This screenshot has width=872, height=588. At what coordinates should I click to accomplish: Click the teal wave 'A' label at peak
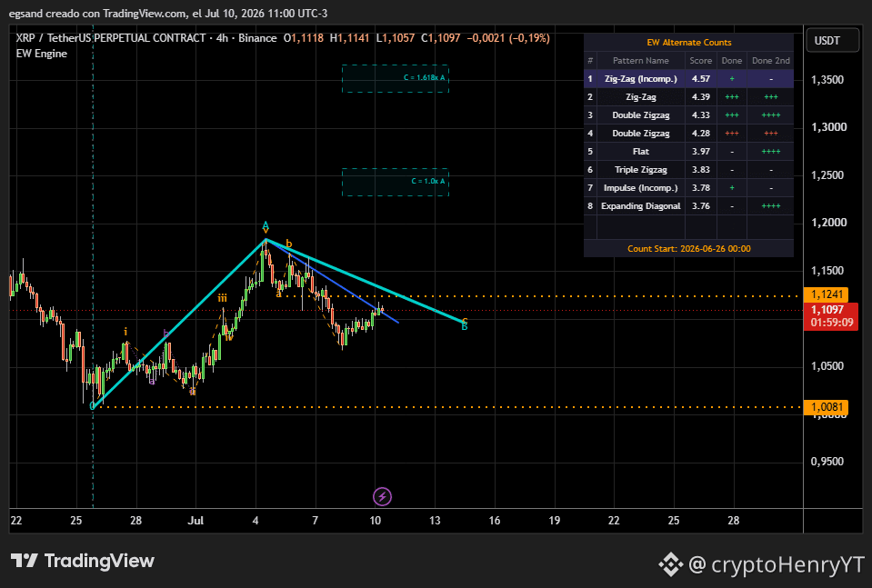pos(266,224)
